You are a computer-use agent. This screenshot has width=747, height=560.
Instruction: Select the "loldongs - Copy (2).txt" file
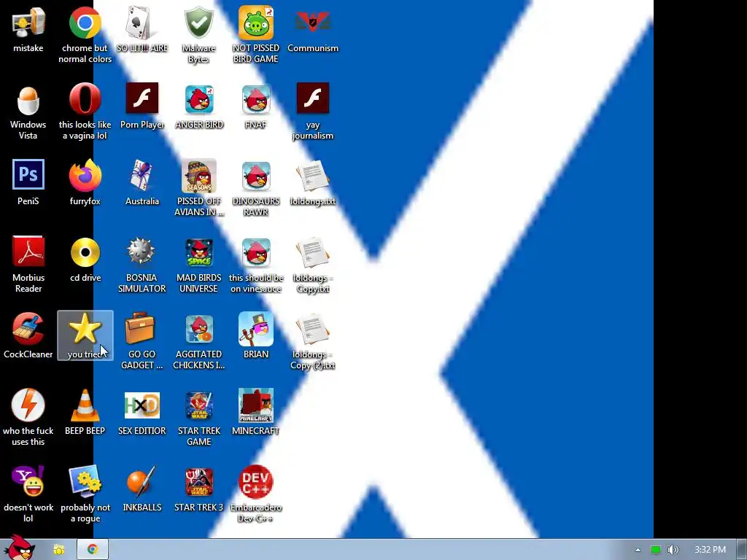tap(312, 330)
